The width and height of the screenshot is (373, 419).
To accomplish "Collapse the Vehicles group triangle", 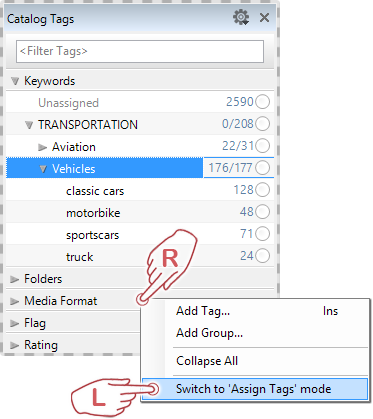I will [x=43, y=169].
